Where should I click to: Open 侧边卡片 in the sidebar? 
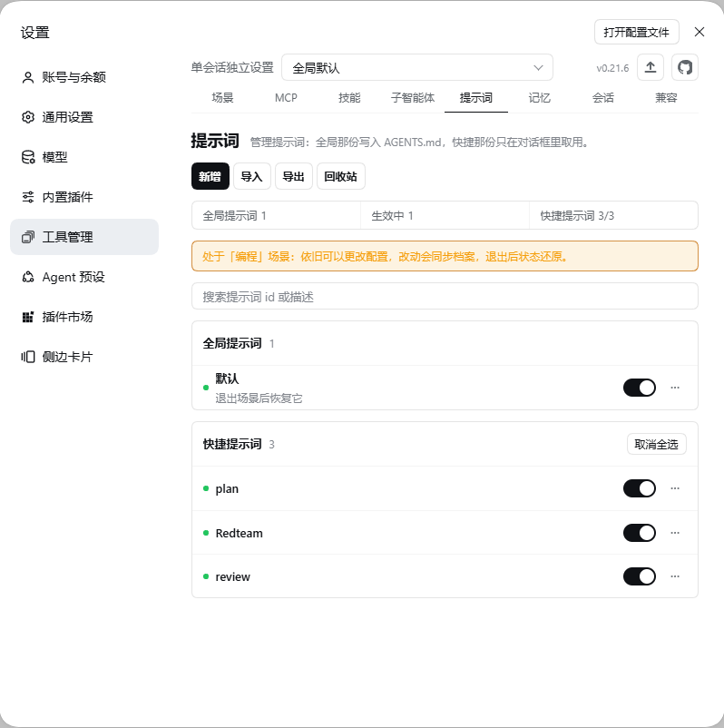point(84,357)
